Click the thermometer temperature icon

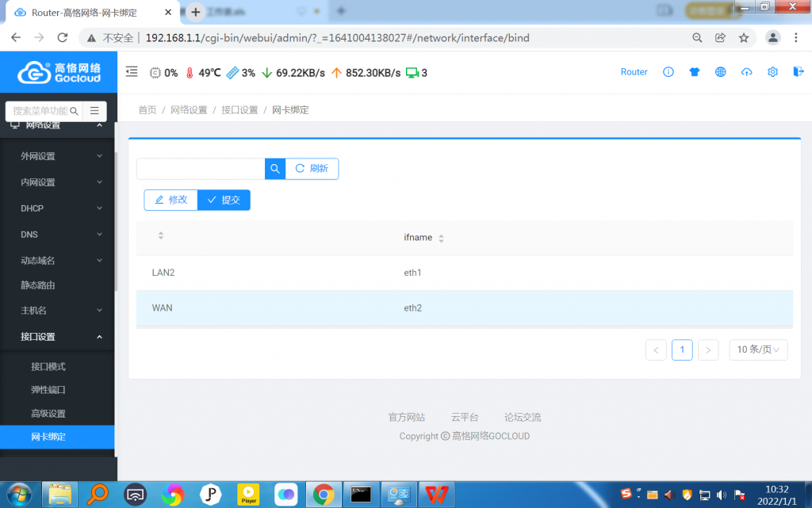(190, 73)
